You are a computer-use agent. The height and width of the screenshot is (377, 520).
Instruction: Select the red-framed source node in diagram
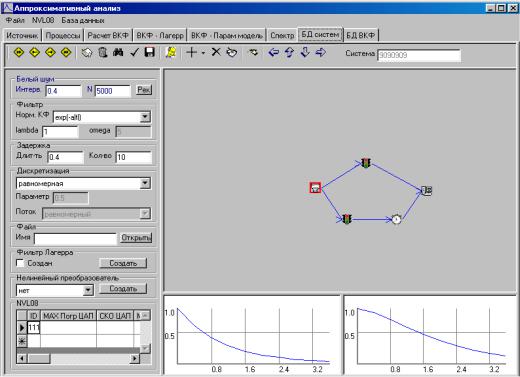click(x=315, y=188)
